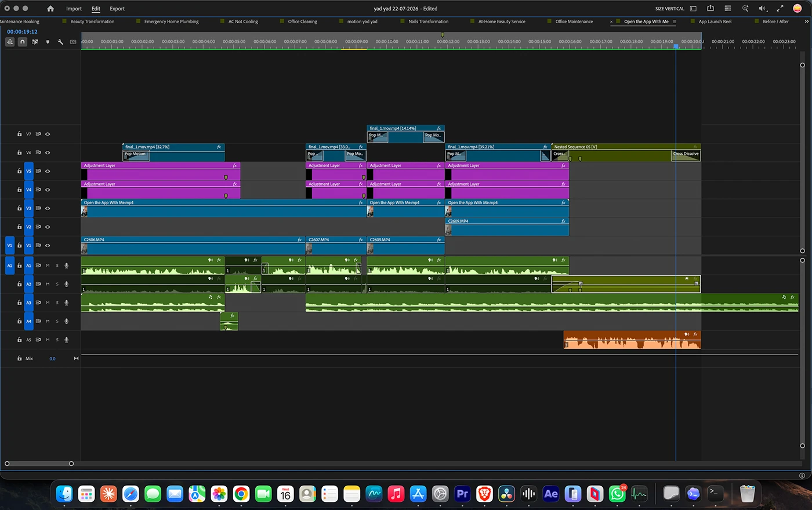Show overflow sequence tabs chevron
Image resolution: width=812 pixels, height=510 pixels.
click(x=806, y=21)
